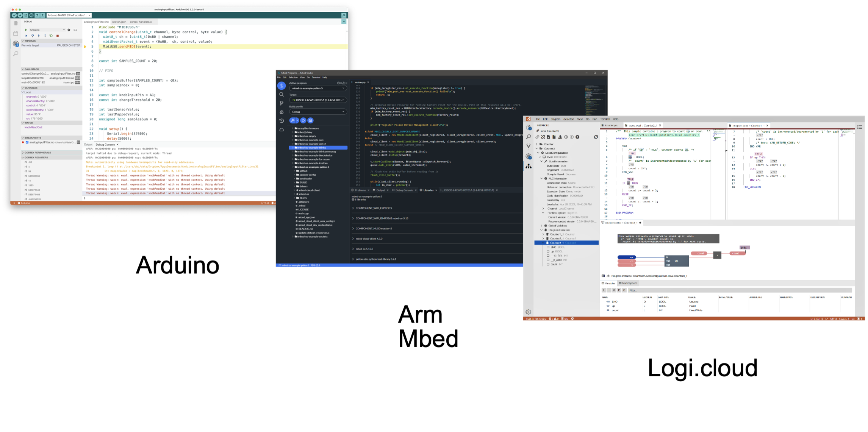Click the stop circle icon in Logi.cloud instances toolbar

[577, 137]
